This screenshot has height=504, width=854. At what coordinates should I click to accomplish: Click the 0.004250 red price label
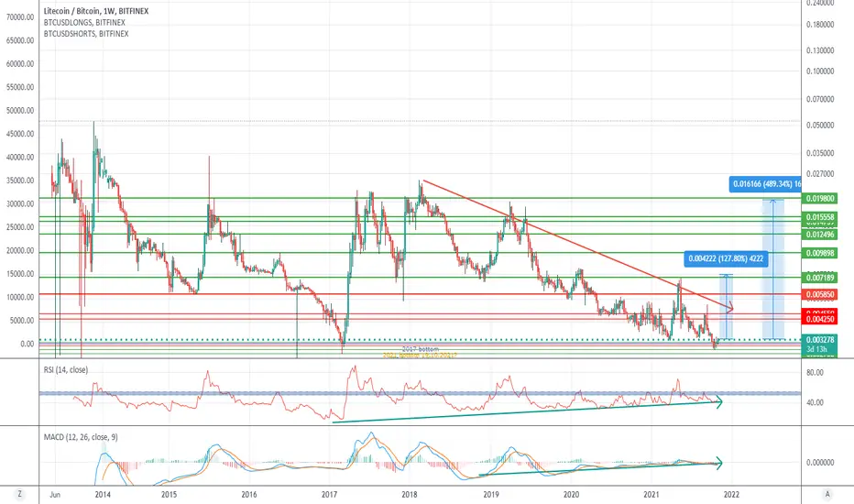coord(820,319)
